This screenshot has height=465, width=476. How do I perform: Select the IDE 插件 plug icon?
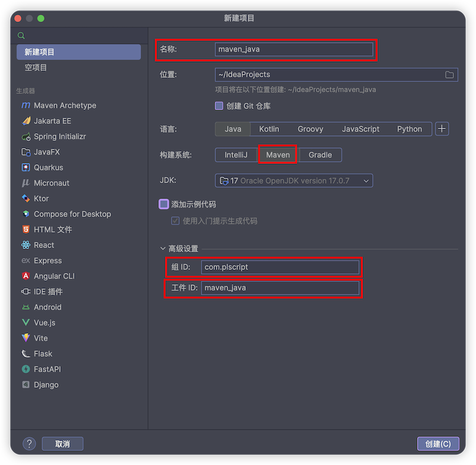[26, 291]
